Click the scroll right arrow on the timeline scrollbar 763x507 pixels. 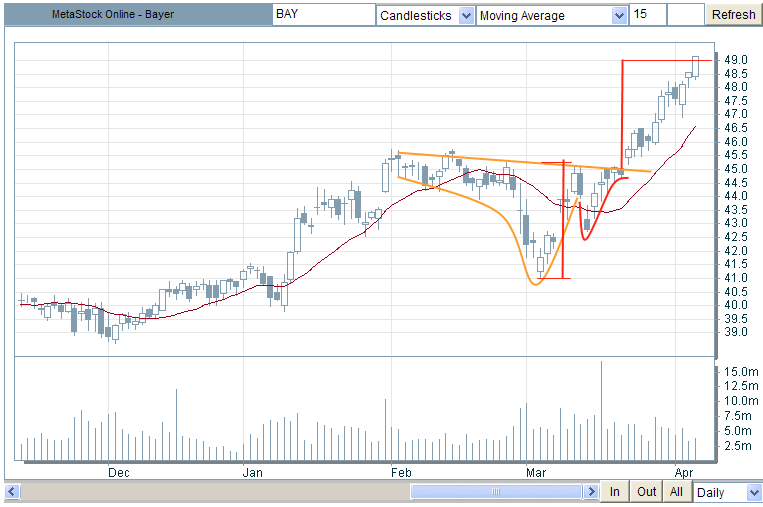591,491
